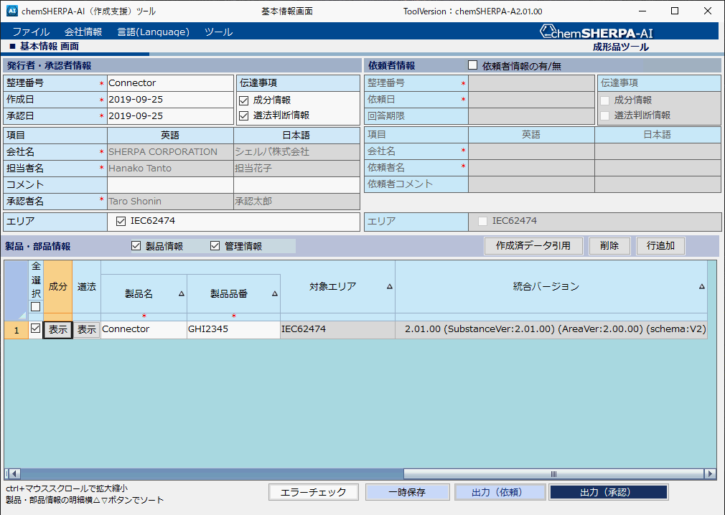Sort by 統合バージョン column triangle
This screenshot has width=725, height=515.
click(x=702, y=287)
